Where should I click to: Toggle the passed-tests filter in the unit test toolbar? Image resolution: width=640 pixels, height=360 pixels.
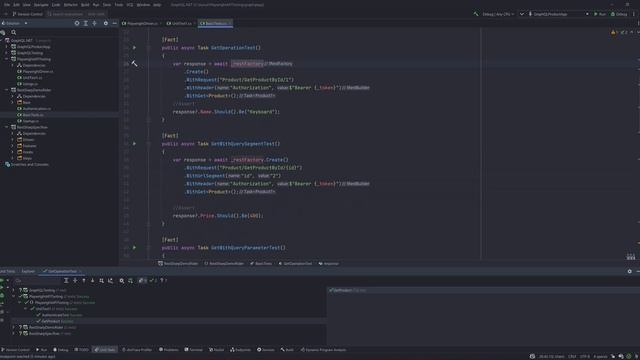[153, 281]
